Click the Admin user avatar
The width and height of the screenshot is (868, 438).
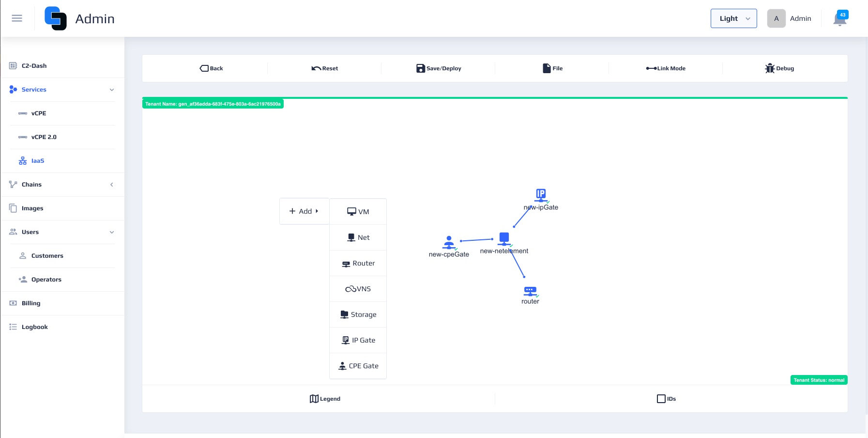point(776,18)
